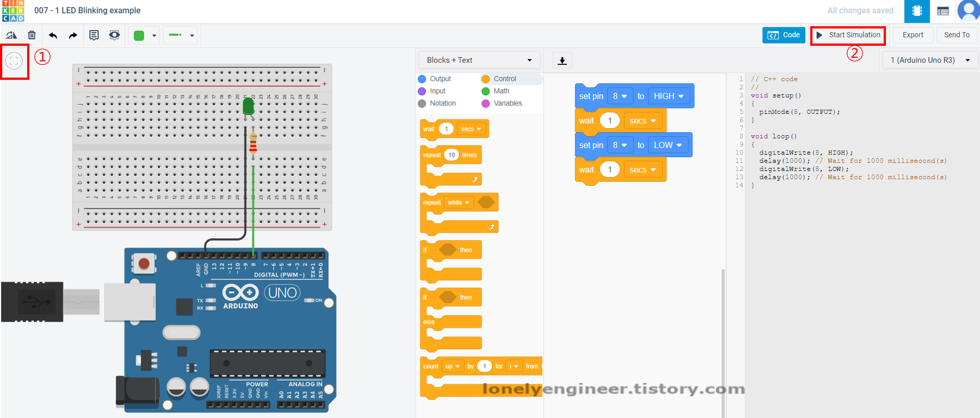The height and width of the screenshot is (418, 980).
Task: Select the Input block category
Action: coord(437,91)
